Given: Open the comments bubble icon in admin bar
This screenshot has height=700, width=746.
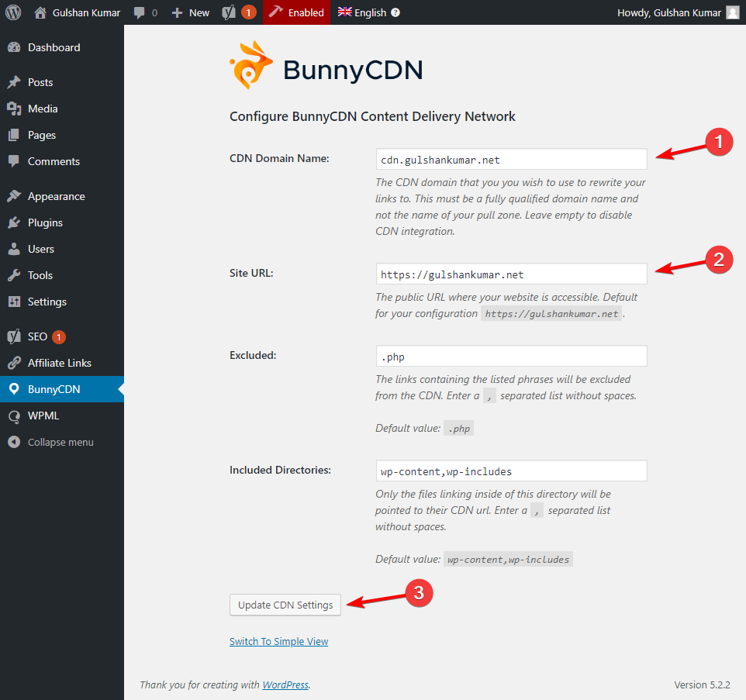Looking at the screenshot, I should 140,13.
